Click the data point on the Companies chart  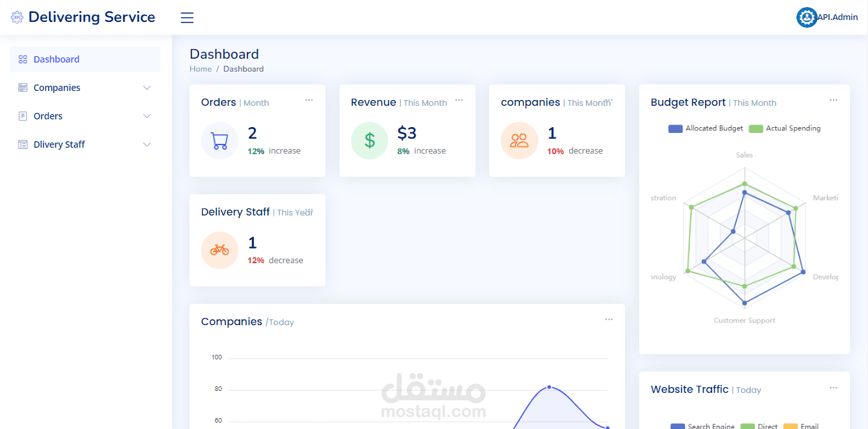tap(548, 387)
